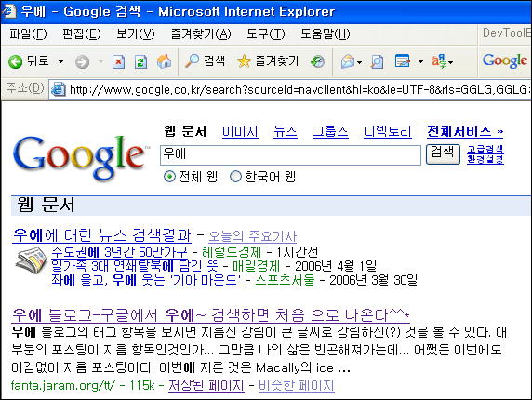Open '우에에 대한 뉴스 검색결과' link

point(101,235)
